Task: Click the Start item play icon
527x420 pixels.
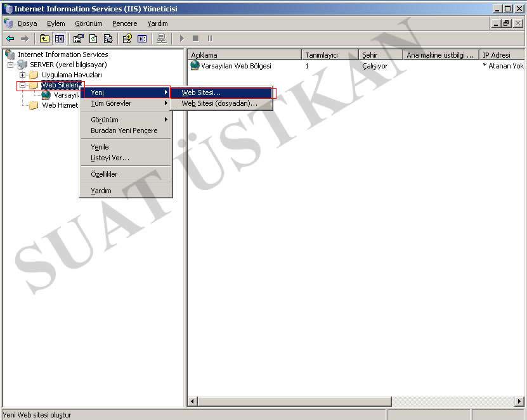Action: tap(182, 39)
